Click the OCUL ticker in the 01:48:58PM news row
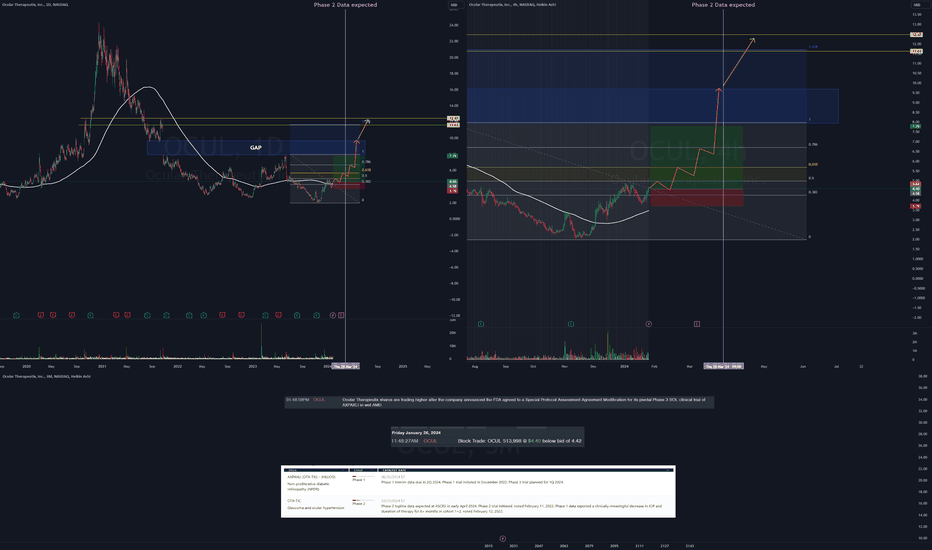This screenshot has width=932, height=550. [x=319, y=400]
